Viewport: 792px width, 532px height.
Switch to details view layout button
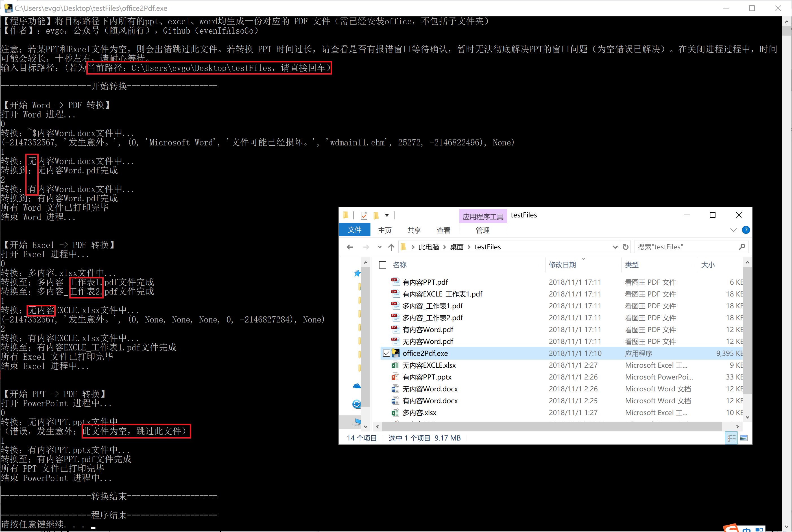732,438
